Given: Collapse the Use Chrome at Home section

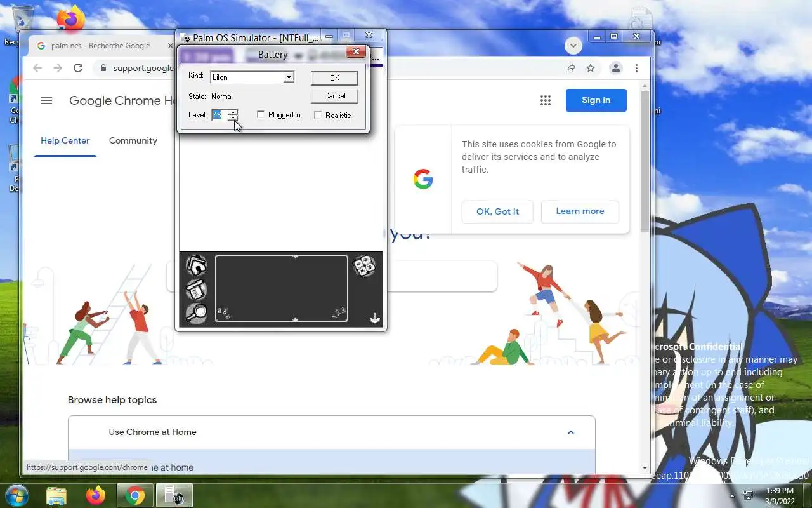Looking at the screenshot, I should click(570, 432).
